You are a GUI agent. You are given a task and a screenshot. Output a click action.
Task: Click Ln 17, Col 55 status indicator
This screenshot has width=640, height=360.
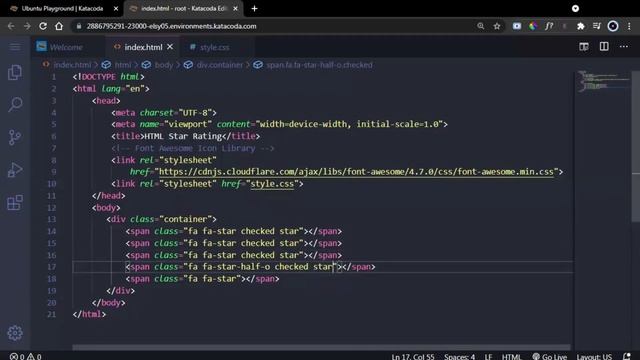click(x=413, y=356)
